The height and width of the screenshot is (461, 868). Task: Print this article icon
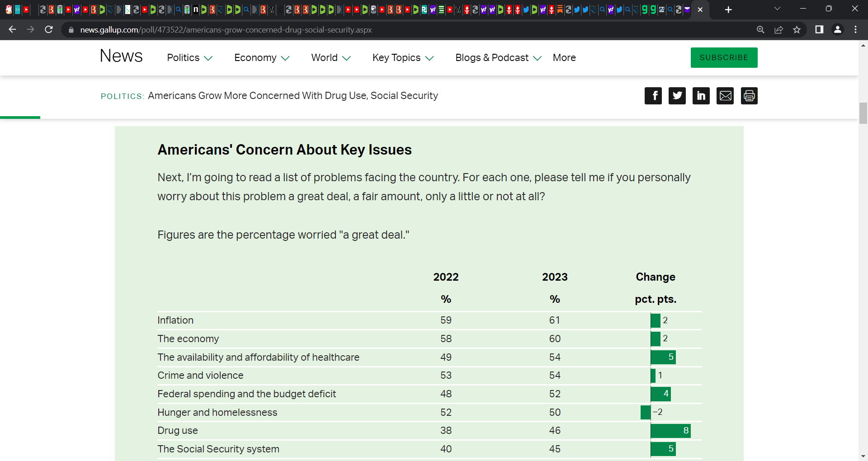749,96
